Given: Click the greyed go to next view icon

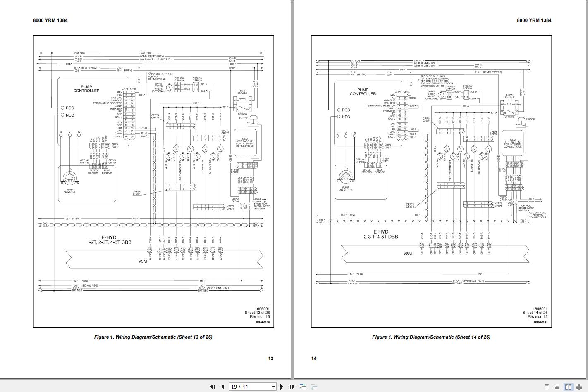Looking at the screenshot, I should point(314,387).
